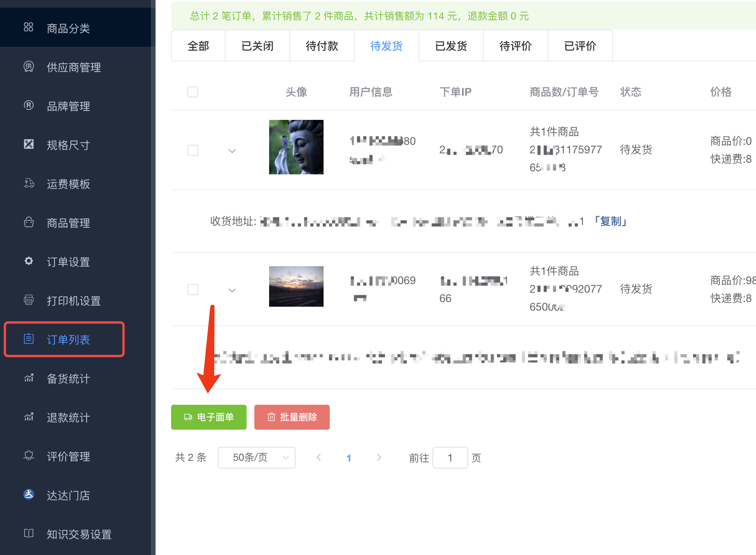Click the 品牌管理 registered-mark icon
756x555 pixels.
tap(29, 105)
